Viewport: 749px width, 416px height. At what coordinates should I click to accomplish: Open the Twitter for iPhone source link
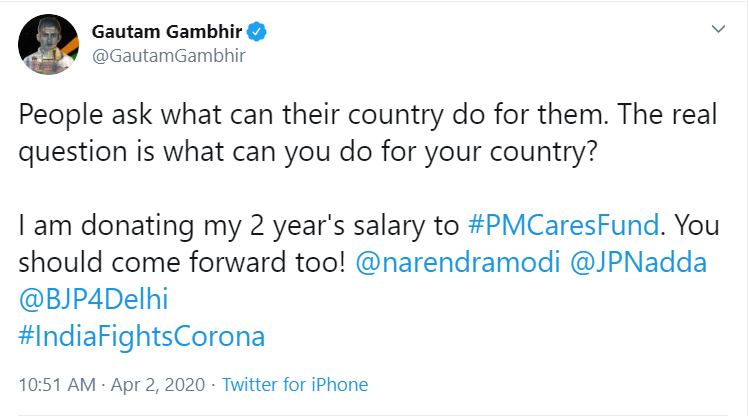[x=294, y=385]
